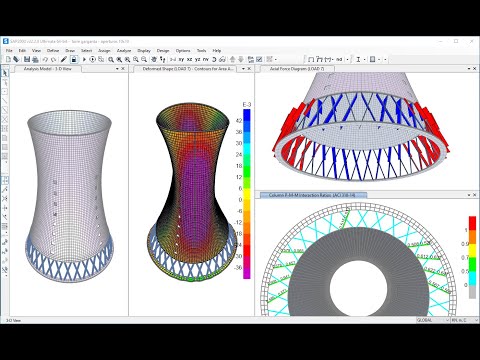
Task: Restore full view zoom icon
Action: coord(119,59)
